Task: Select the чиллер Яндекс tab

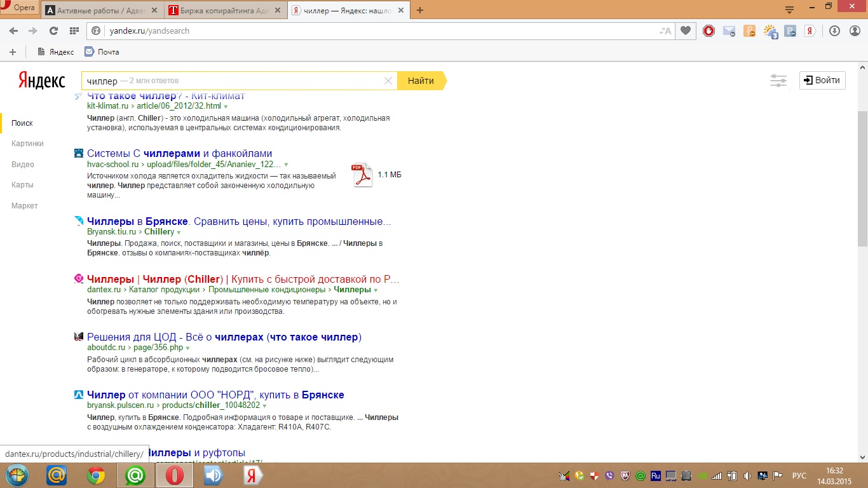Action: click(x=349, y=10)
